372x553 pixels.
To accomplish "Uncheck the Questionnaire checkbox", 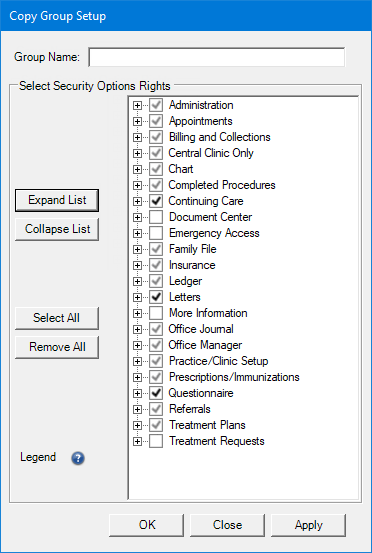I will coord(156,393).
